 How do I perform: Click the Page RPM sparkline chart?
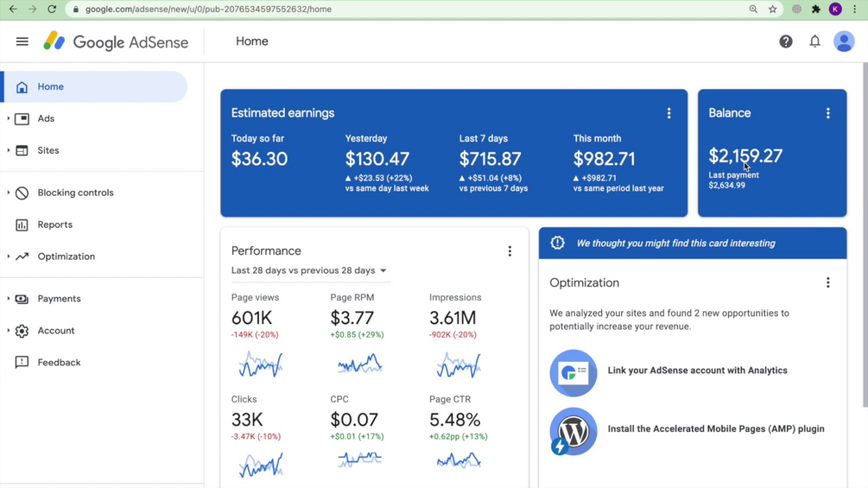tap(360, 364)
